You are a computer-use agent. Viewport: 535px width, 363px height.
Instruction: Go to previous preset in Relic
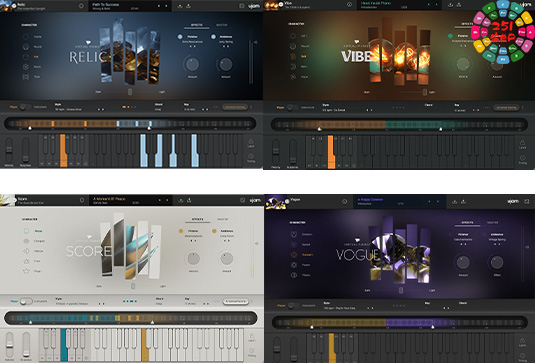(159, 6)
